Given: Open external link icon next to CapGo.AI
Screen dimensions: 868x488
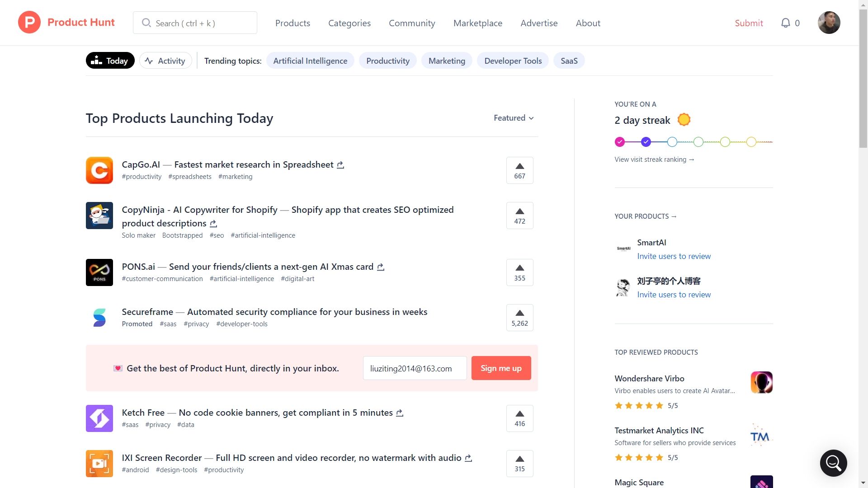Looking at the screenshot, I should coord(340,165).
